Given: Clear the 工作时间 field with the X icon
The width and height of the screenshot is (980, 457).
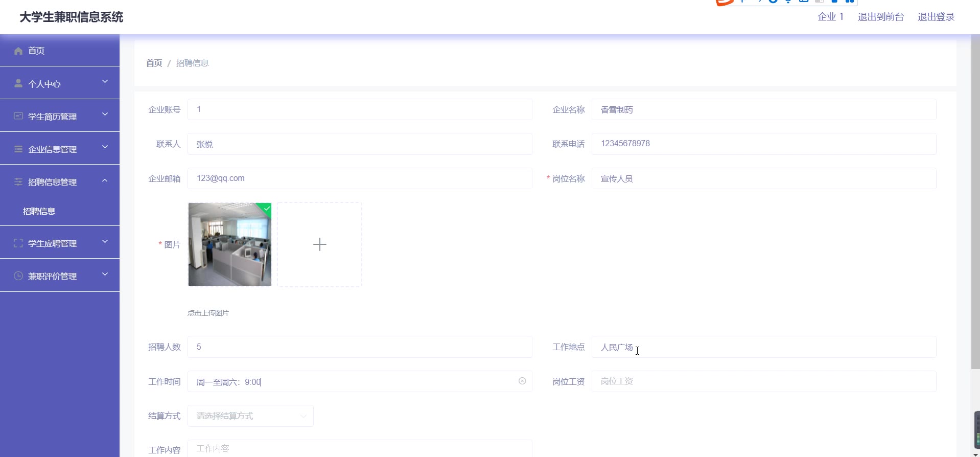Looking at the screenshot, I should [x=522, y=381].
